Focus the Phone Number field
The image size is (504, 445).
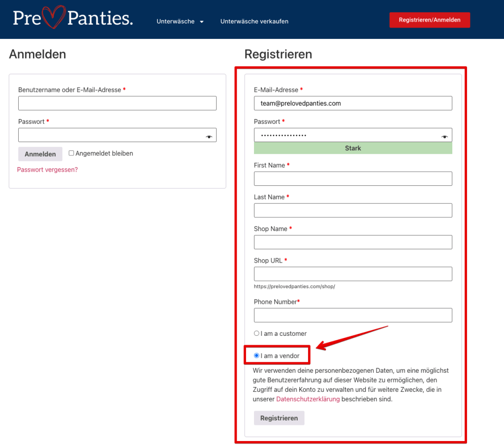353,315
